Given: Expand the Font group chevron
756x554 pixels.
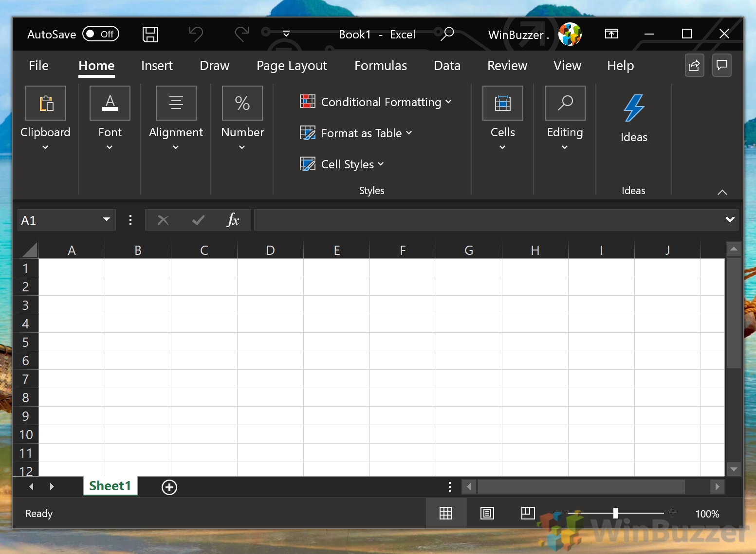Looking at the screenshot, I should [110, 147].
